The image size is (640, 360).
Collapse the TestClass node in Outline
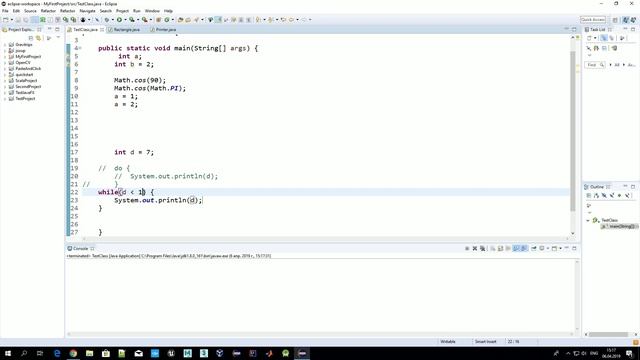tap(588, 220)
